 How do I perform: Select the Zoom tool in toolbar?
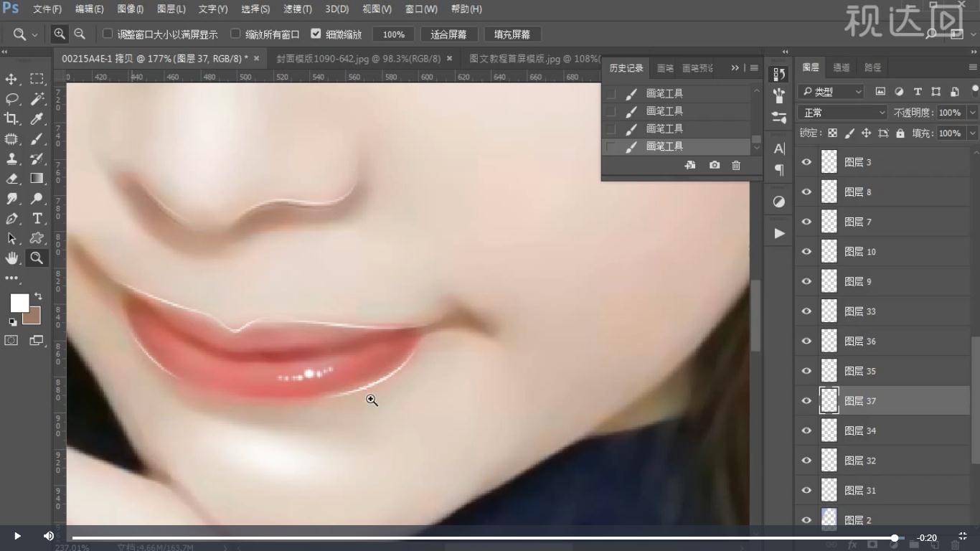(37, 258)
